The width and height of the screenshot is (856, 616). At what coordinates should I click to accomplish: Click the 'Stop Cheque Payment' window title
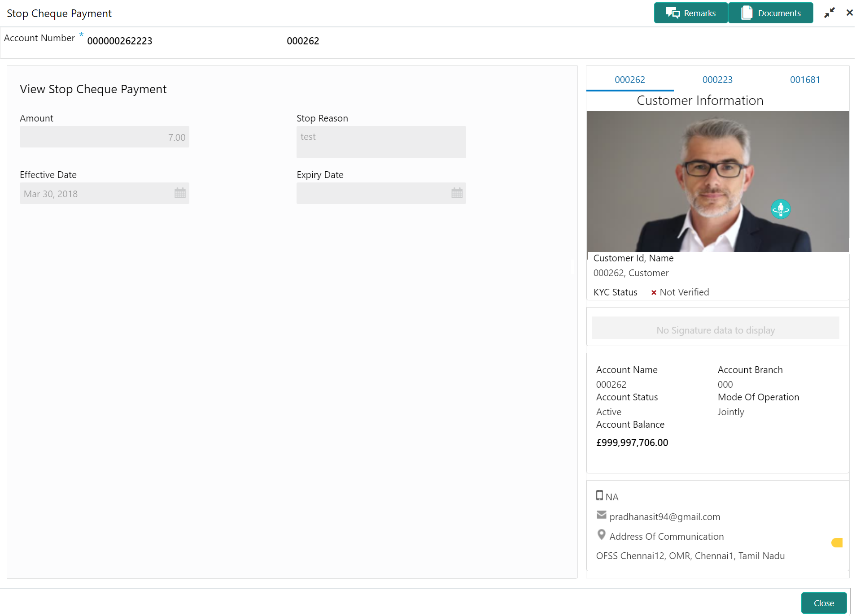[59, 13]
